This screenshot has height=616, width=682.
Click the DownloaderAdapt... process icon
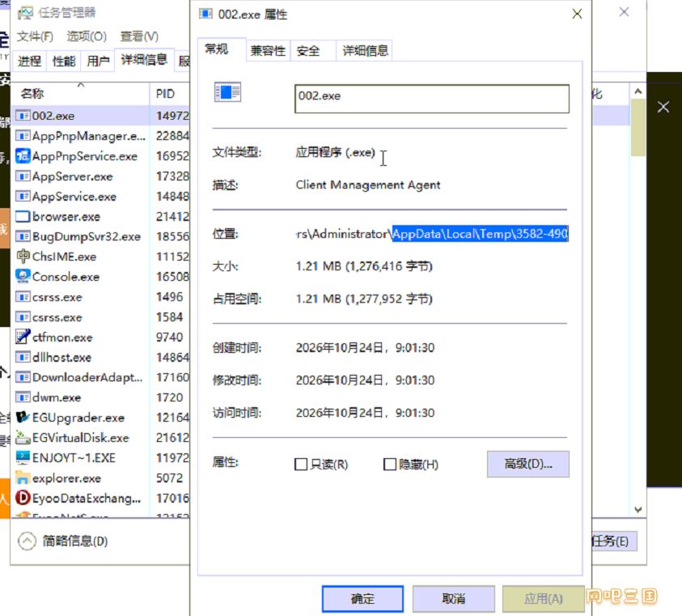(23, 377)
